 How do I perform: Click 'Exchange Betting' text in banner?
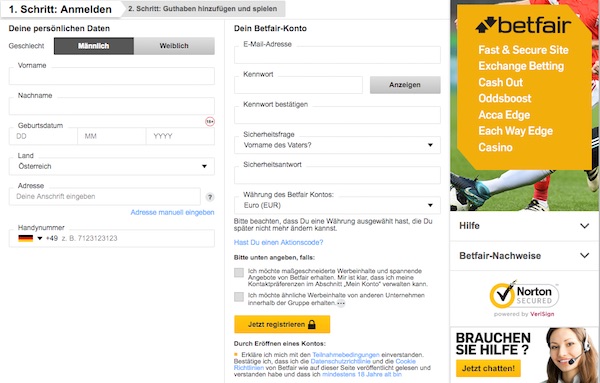pos(521,66)
